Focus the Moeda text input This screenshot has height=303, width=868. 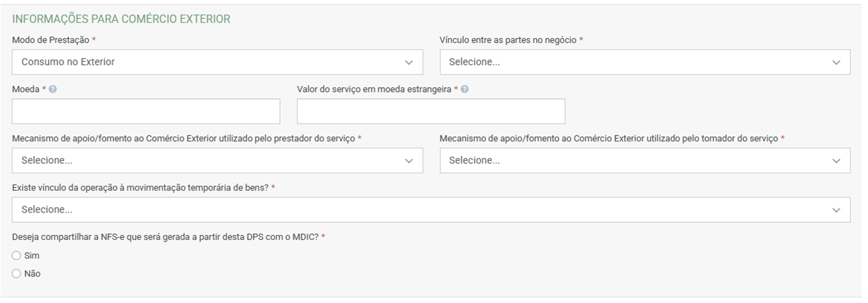coord(146,111)
